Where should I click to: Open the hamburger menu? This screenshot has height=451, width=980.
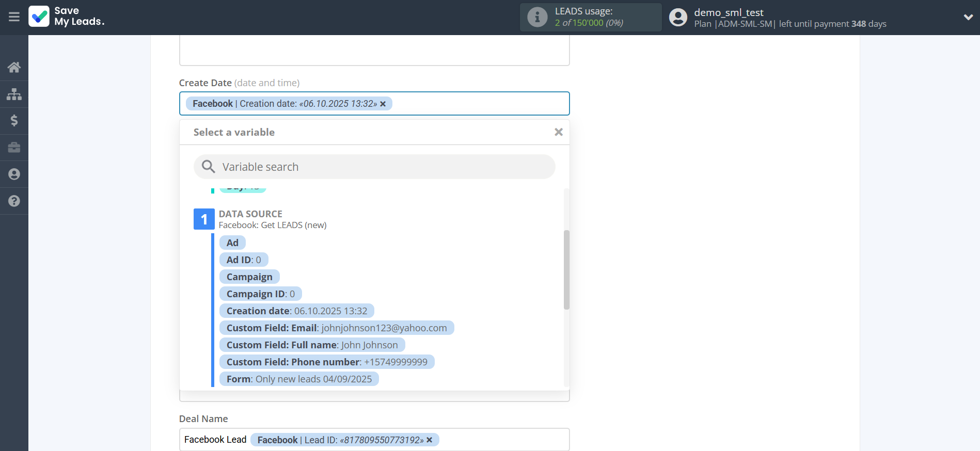(14, 17)
